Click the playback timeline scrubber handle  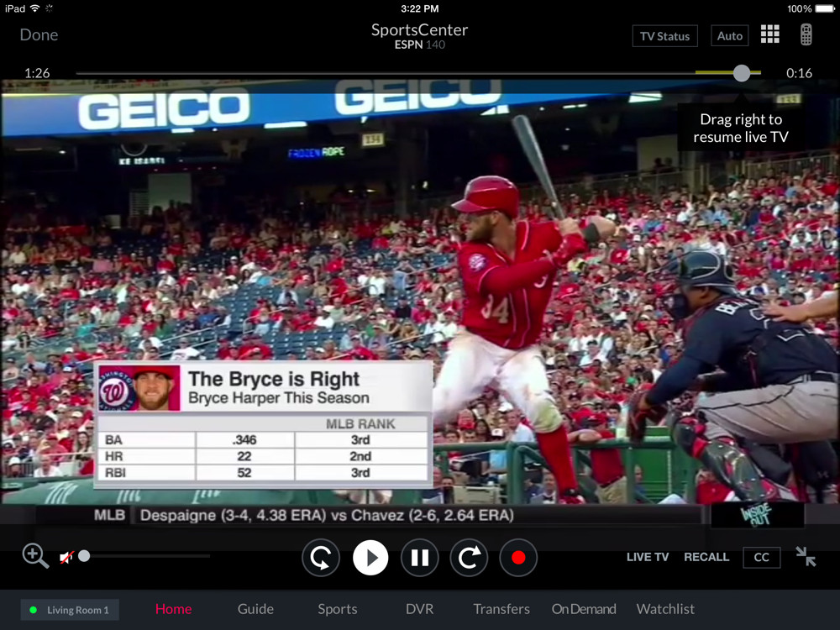(x=742, y=73)
